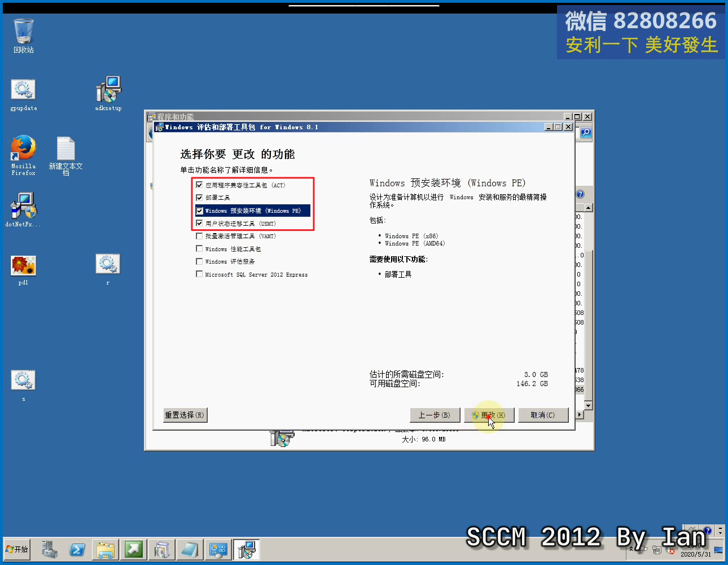This screenshot has height=565, width=728.
Task: Select the 新建文本文档 text file icon
Action: pyautogui.click(x=65, y=156)
